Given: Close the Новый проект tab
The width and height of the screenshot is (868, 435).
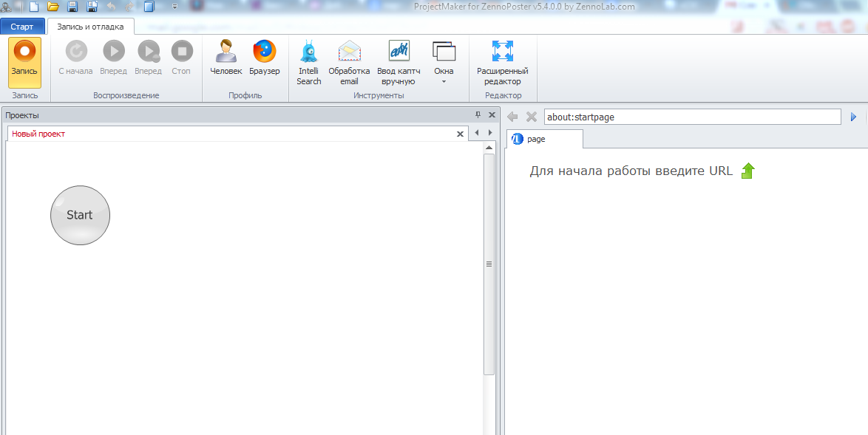Looking at the screenshot, I should (x=459, y=134).
